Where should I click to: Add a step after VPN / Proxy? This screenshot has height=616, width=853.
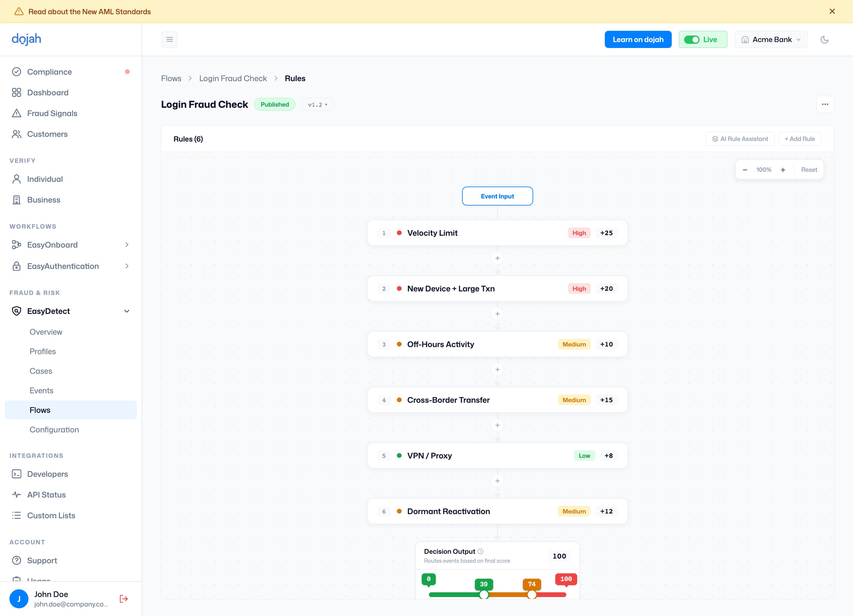point(497,481)
